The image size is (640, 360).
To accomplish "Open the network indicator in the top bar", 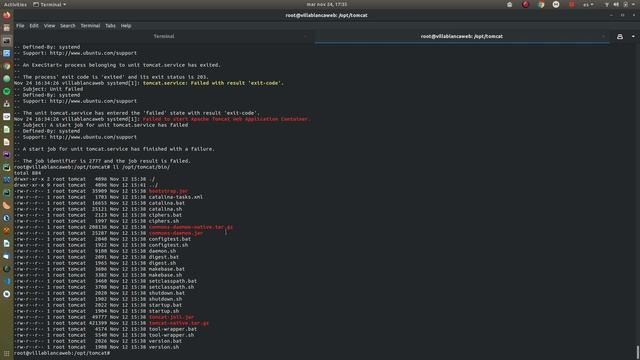I will coord(607,4).
